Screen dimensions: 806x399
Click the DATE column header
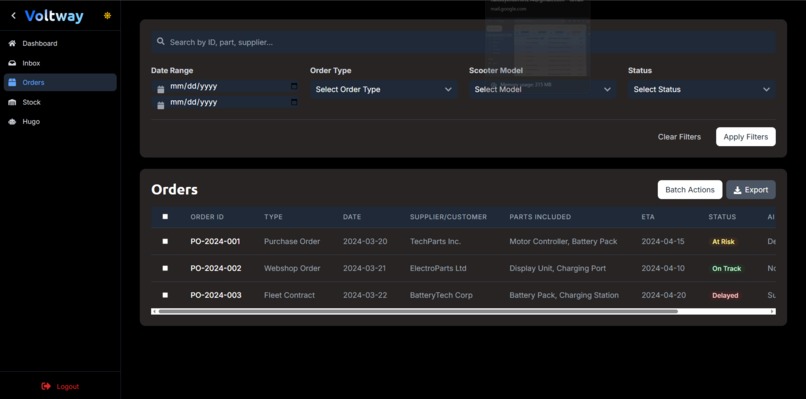pos(352,217)
